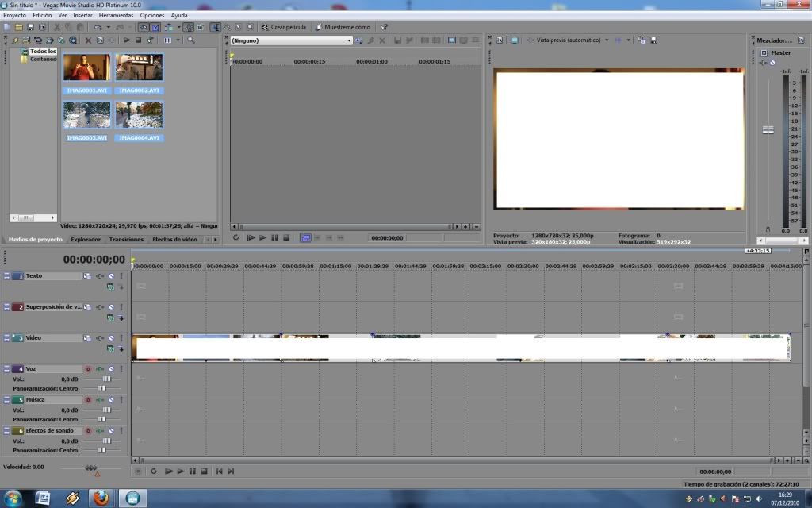812x508 pixels.
Task: Click the Track FX icon on Voz track
Action: [100, 369]
